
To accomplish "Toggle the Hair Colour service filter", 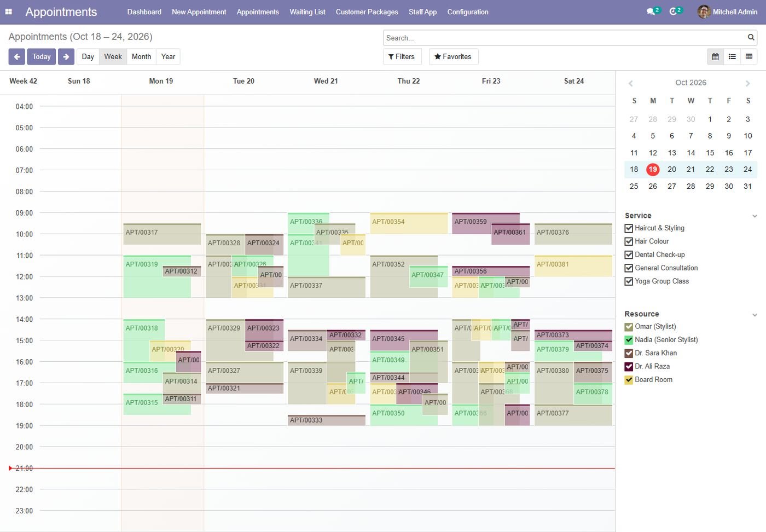I will pos(629,241).
